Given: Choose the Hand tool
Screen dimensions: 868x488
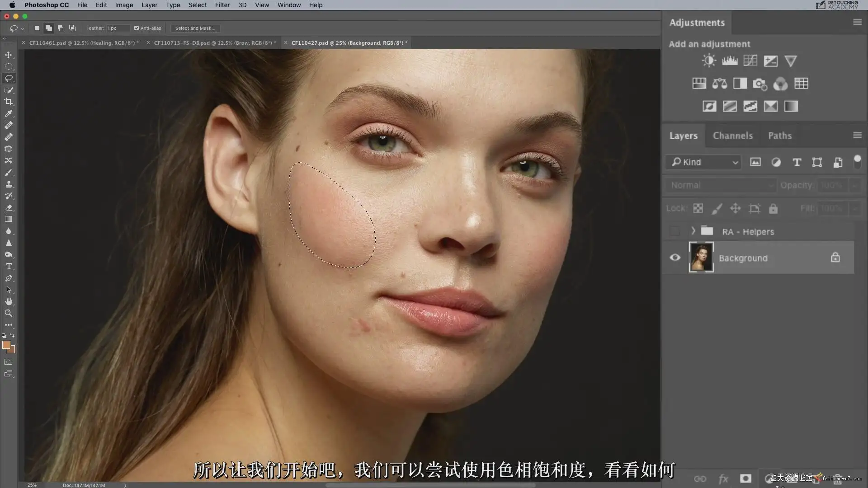Looking at the screenshot, I should (9, 301).
